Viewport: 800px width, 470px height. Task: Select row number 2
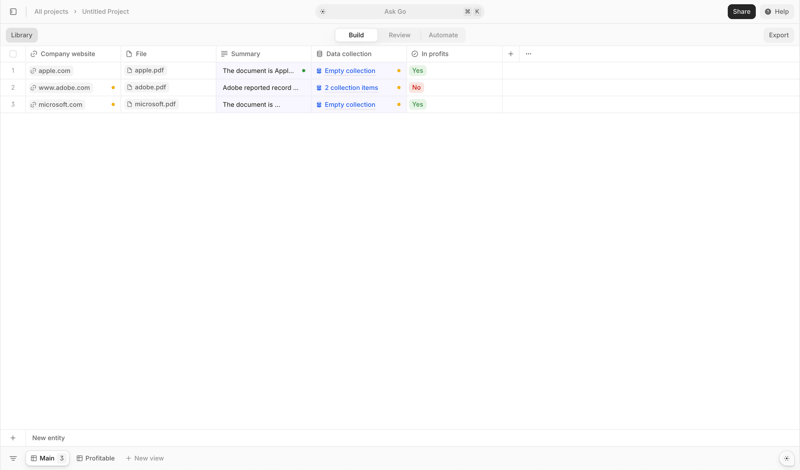(13, 87)
